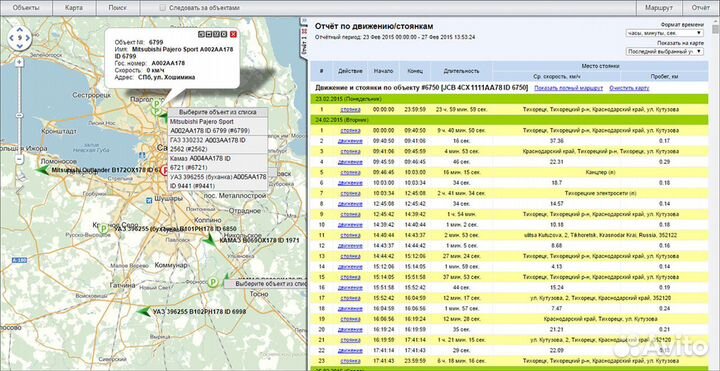The image size is (720, 371).
Task: Click average speed 37.36 in row 2
Action: pyautogui.click(x=556, y=141)
